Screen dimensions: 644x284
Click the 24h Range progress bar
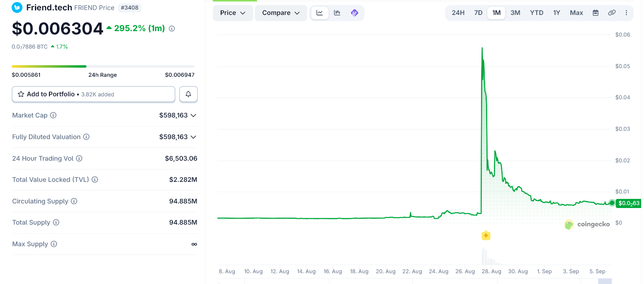pos(103,66)
